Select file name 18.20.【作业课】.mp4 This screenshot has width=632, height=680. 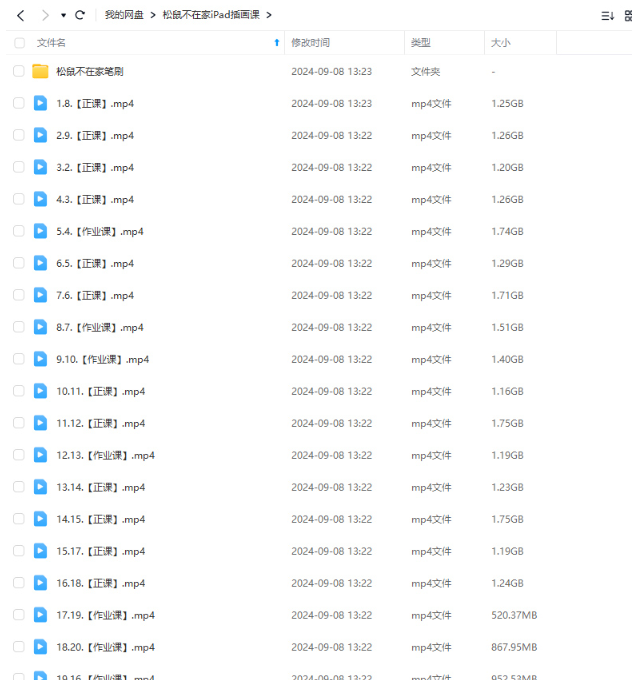(105, 647)
